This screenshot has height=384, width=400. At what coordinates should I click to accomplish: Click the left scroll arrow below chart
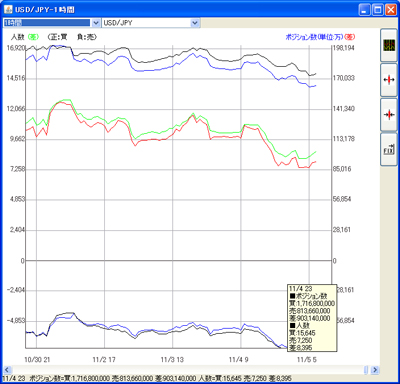pyautogui.click(x=7, y=370)
